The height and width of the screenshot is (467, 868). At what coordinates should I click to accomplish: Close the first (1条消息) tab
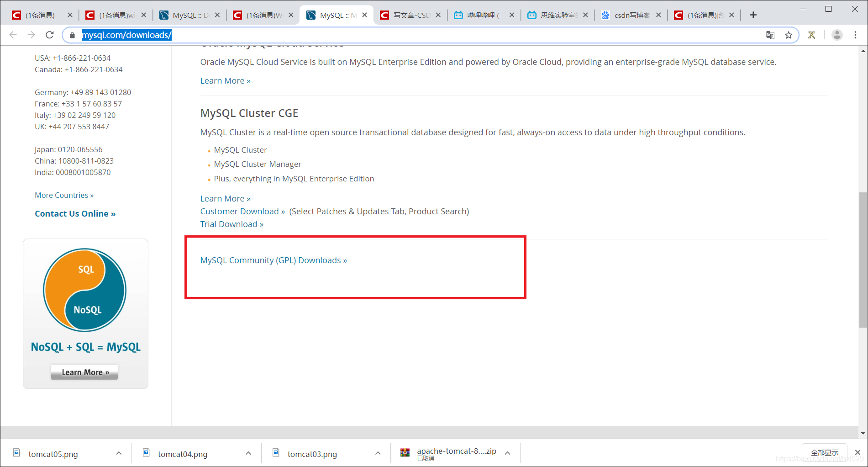click(70, 15)
